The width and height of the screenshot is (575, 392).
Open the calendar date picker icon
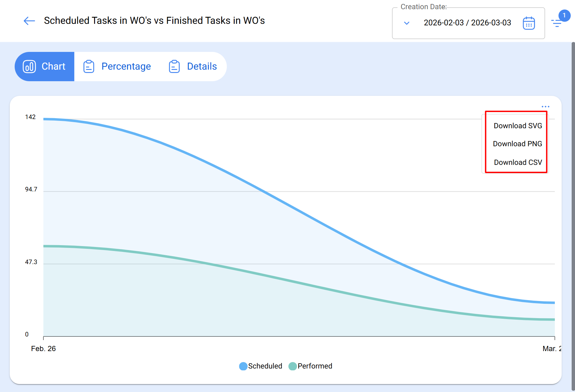[x=529, y=23]
